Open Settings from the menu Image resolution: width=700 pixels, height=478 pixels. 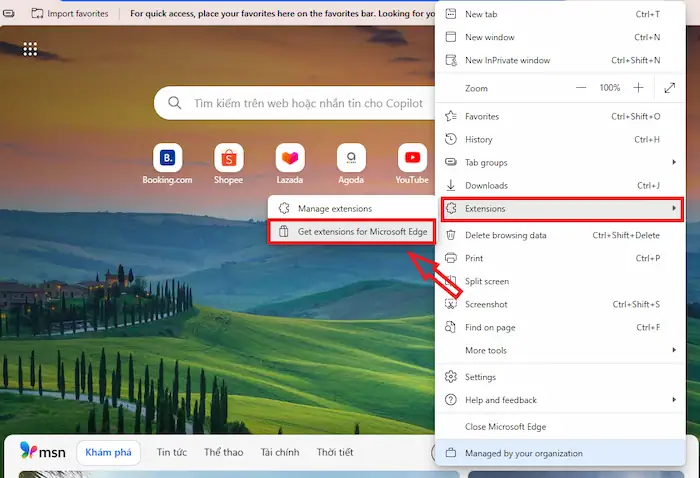pos(560,377)
